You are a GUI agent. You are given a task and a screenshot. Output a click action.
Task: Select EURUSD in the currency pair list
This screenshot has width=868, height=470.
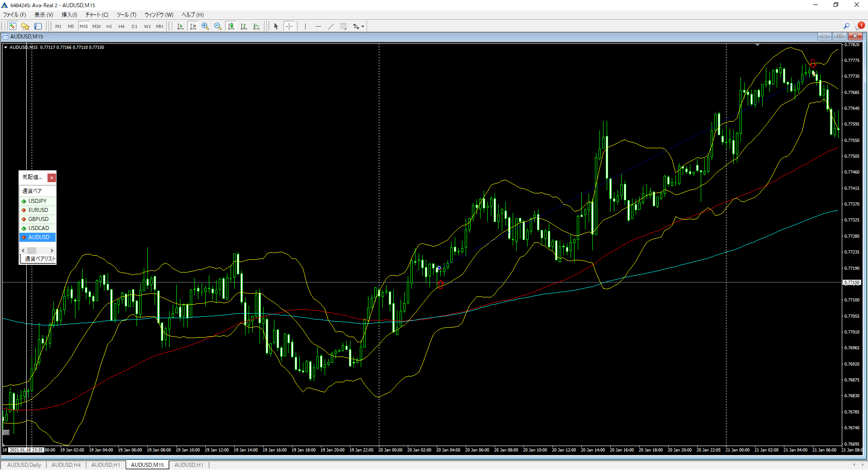pos(38,210)
